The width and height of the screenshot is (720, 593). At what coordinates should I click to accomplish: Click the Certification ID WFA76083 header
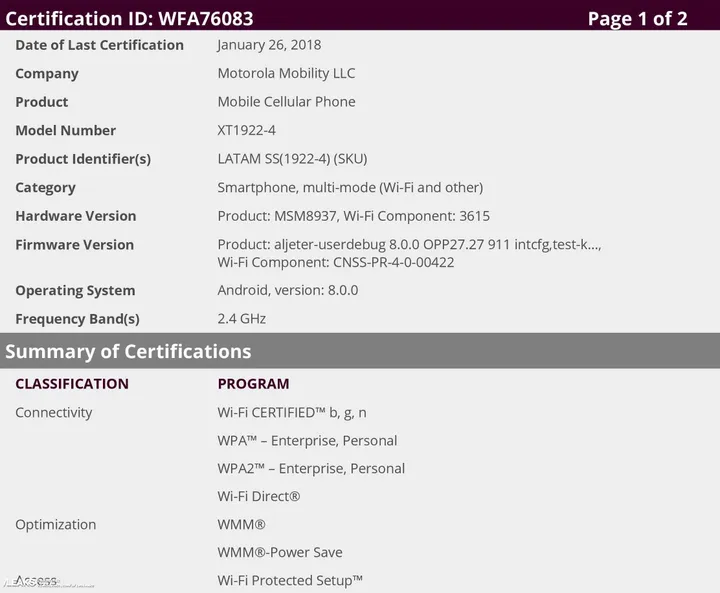129,18
